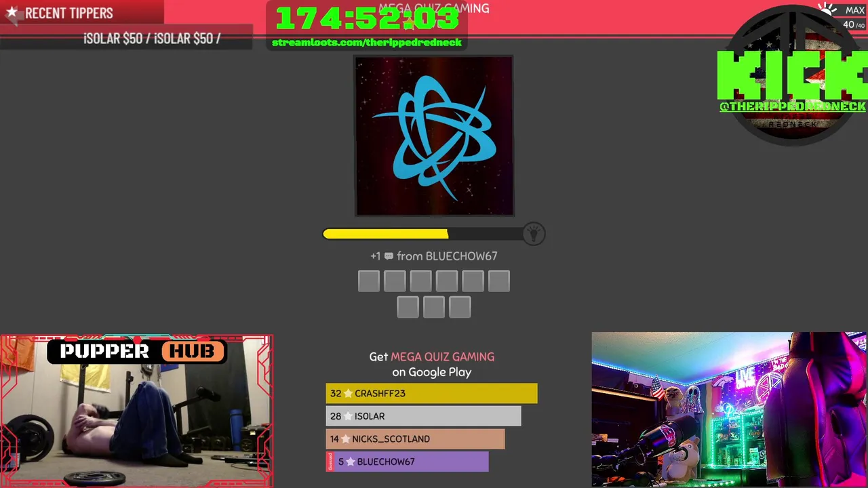The width and height of the screenshot is (868, 488).
Task: Click the first letter box of answer
Action: pyautogui.click(x=369, y=281)
